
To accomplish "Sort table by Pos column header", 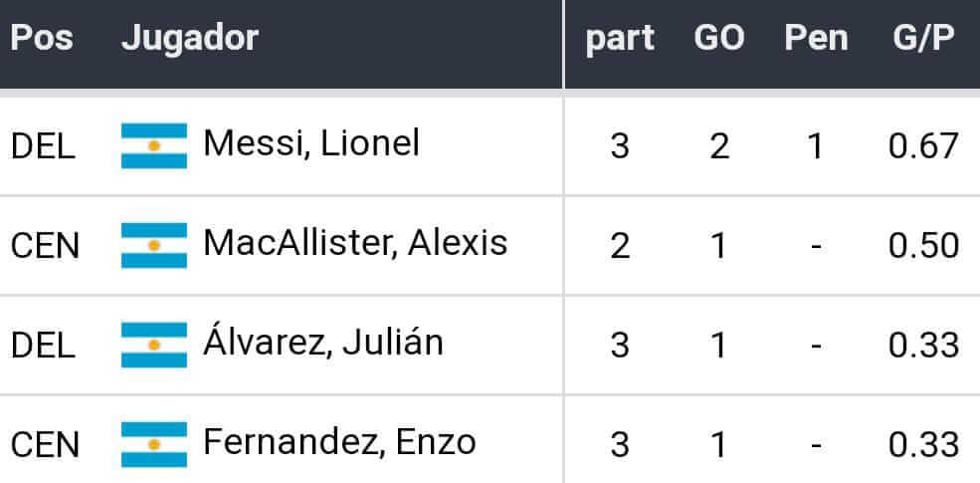I will point(41,39).
